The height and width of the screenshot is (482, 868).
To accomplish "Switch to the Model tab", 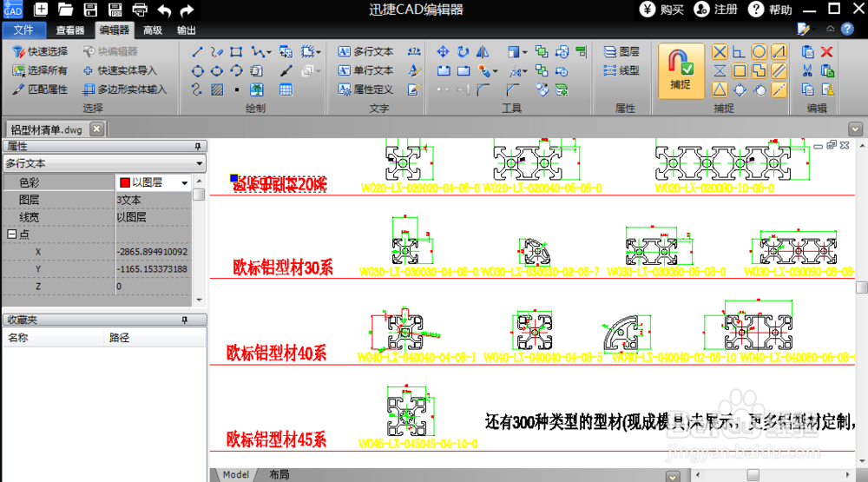I will point(236,475).
